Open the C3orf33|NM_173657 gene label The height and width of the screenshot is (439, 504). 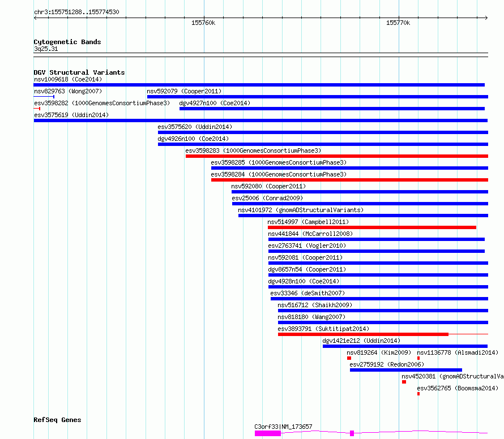tap(283, 427)
